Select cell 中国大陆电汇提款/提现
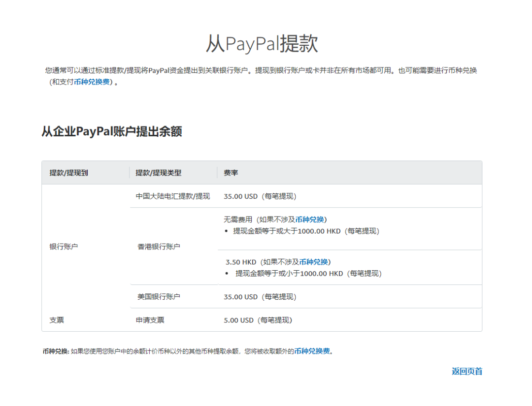Viewport: 532px width, 406px height. pos(173,196)
